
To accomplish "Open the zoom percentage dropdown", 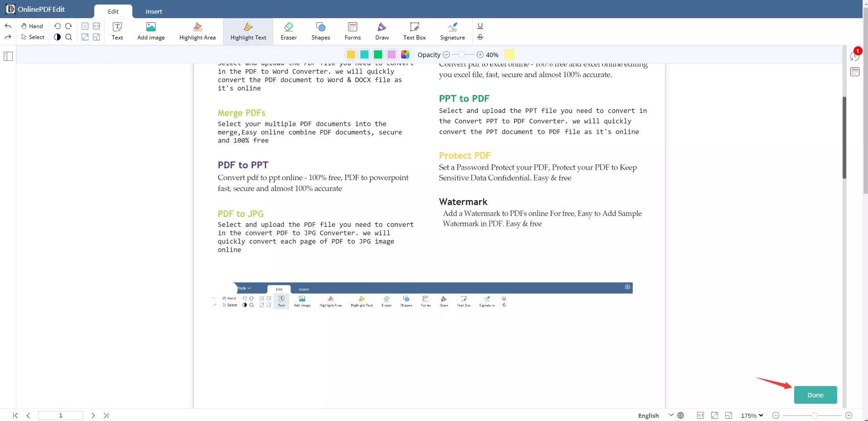I will (752, 416).
